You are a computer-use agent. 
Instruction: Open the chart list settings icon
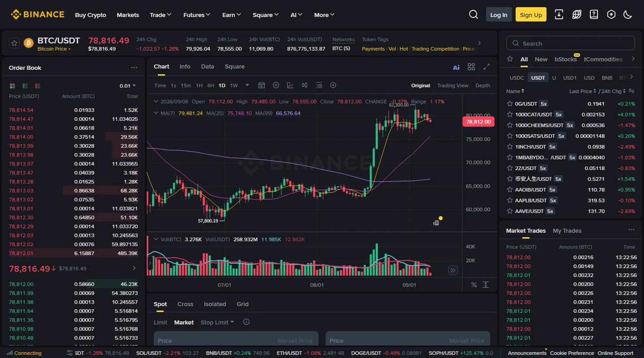[x=319, y=85]
